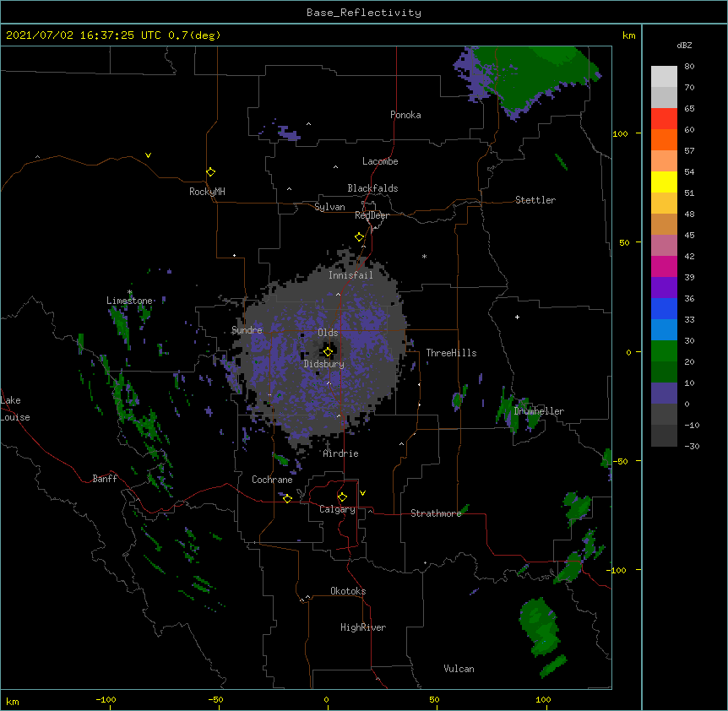Viewport: 728px width, 711px height.
Task: Click the green precipitation echo in the northeast corner
Action: point(534,77)
